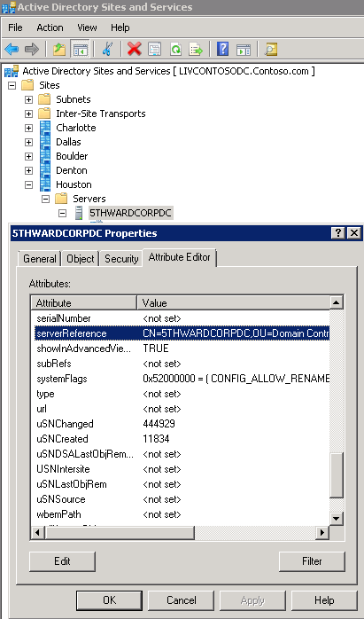Image resolution: width=364 pixels, height=619 pixels.
Task: Click the Cut scissors toolbar icon
Action: [x=107, y=50]
